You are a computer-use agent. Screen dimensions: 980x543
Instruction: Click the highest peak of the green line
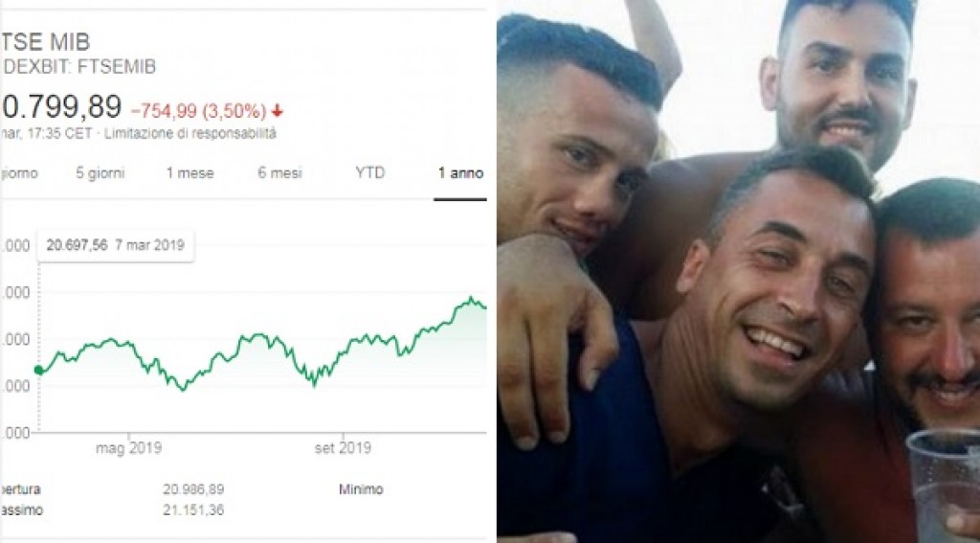471,299
